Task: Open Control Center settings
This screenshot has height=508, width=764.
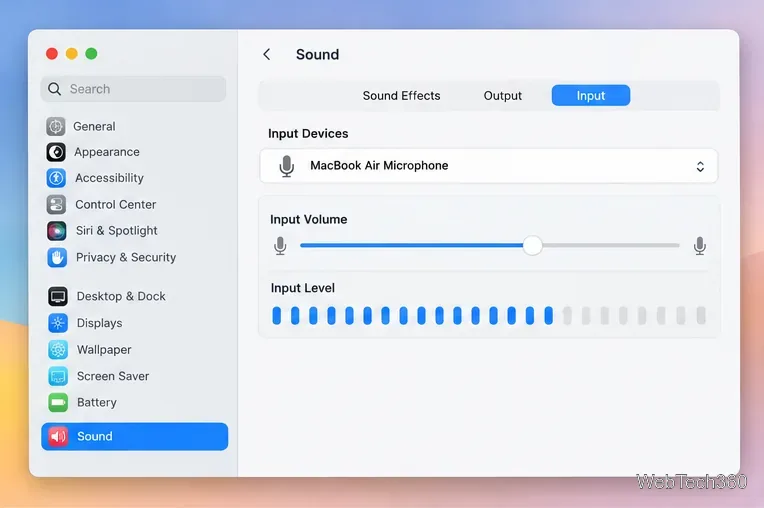Action: point(115,205)
